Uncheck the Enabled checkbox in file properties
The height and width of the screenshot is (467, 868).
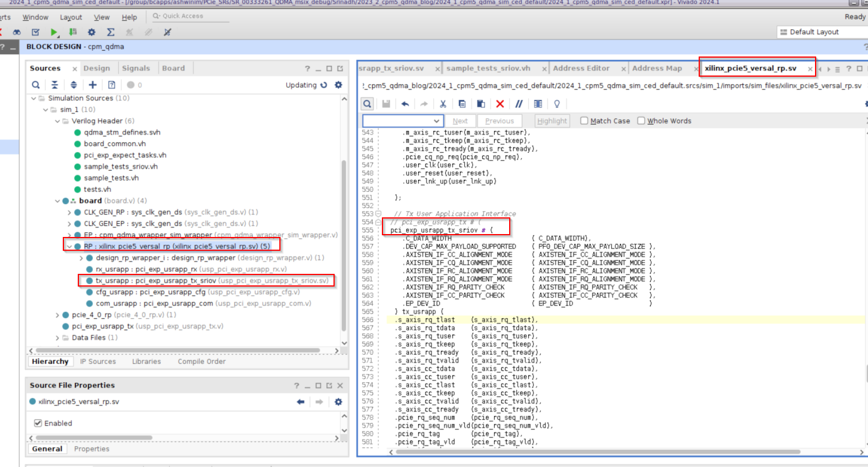pos(38,423)
